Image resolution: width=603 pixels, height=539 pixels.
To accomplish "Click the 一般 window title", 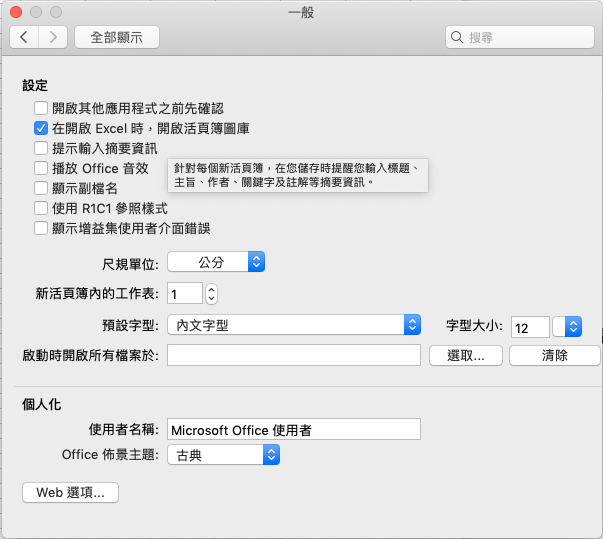I will tap(302, 12).
